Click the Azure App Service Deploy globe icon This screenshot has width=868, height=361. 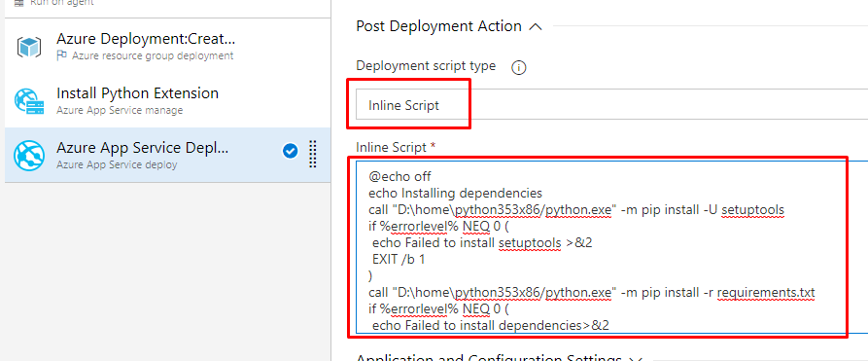coord(29,155)
